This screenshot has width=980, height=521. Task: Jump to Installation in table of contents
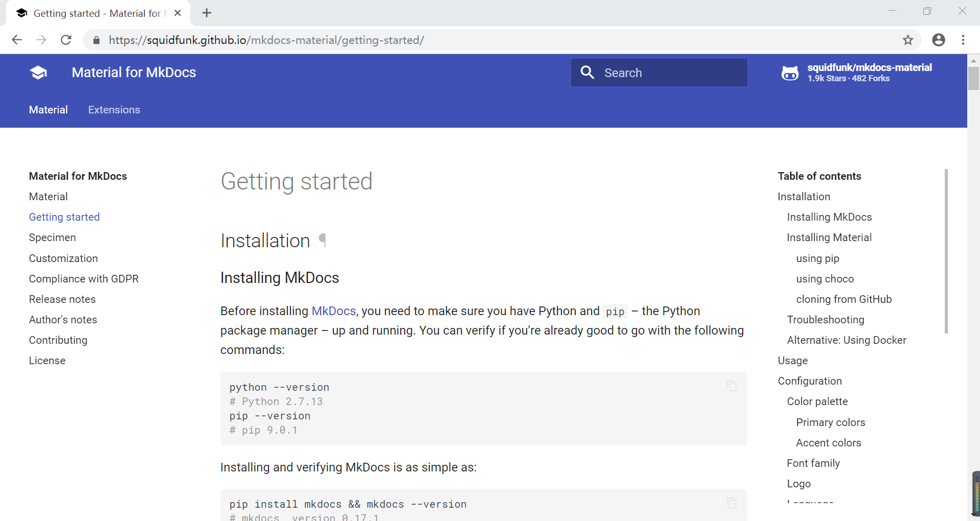(804, 197)
